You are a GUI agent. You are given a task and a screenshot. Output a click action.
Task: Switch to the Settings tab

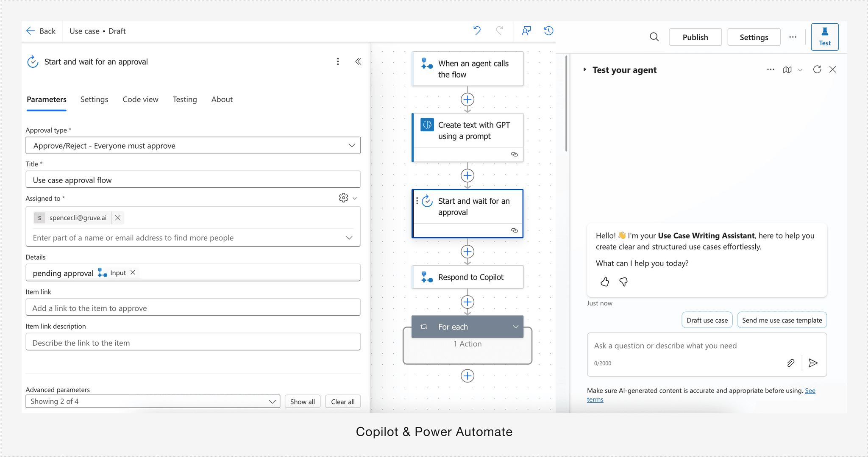(94, 100)
